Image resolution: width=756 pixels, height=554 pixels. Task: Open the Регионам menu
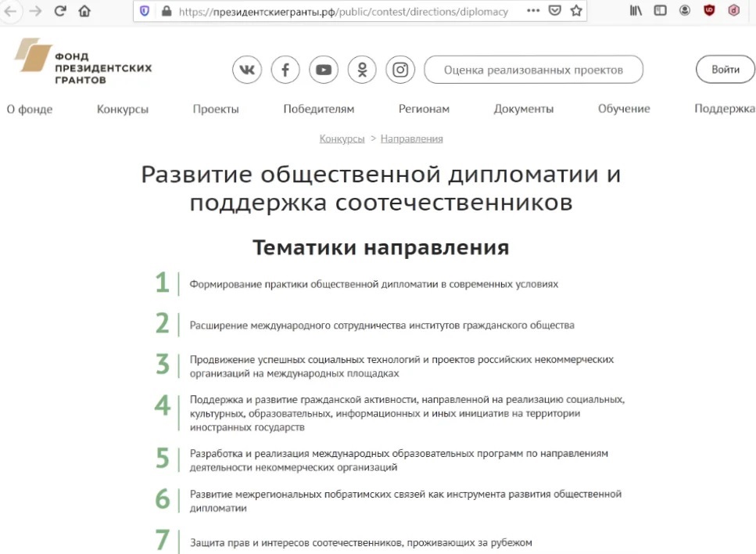pyautogui.click(x=424, y=109)
